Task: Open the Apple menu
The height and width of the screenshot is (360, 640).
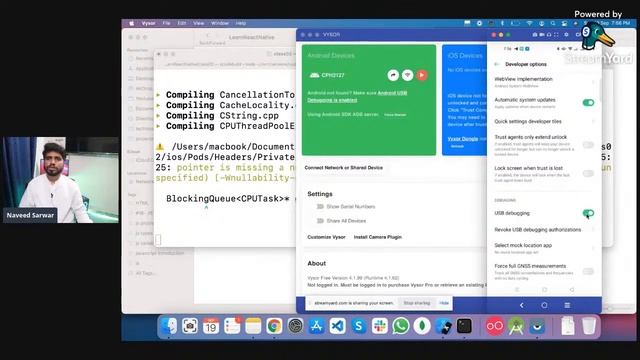Action: (x=131, y=23)
